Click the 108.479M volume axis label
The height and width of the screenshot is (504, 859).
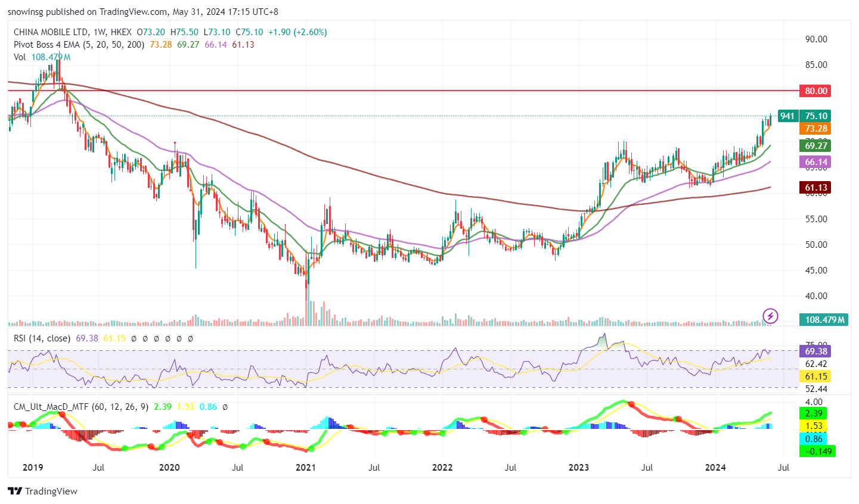pyautogui.click(x=825, y=320)
